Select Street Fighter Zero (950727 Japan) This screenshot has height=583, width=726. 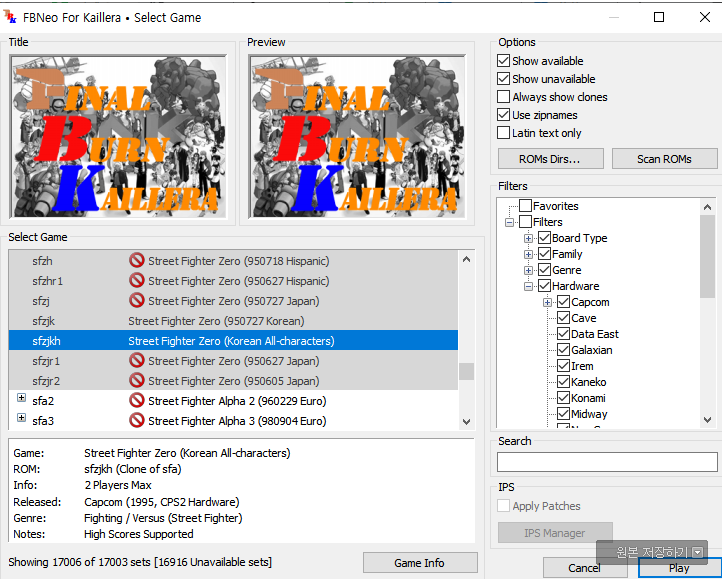[x=233, y=301]
